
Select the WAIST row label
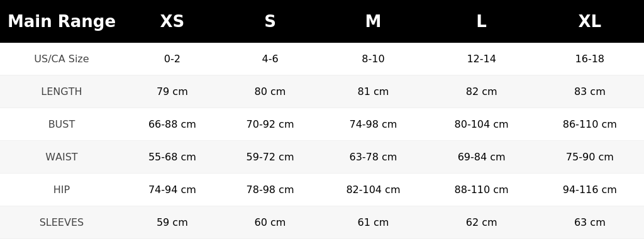[x=62, y=157]
